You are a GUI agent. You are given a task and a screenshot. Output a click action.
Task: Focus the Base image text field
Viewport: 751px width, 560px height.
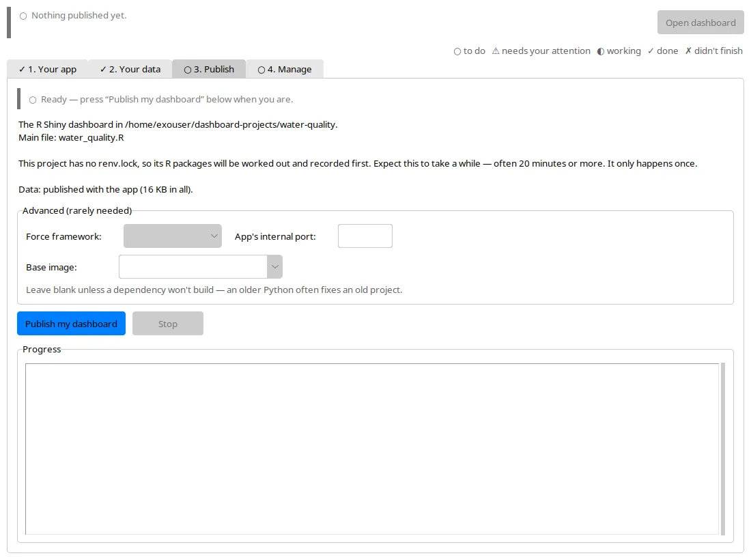(x=193, y=267)
